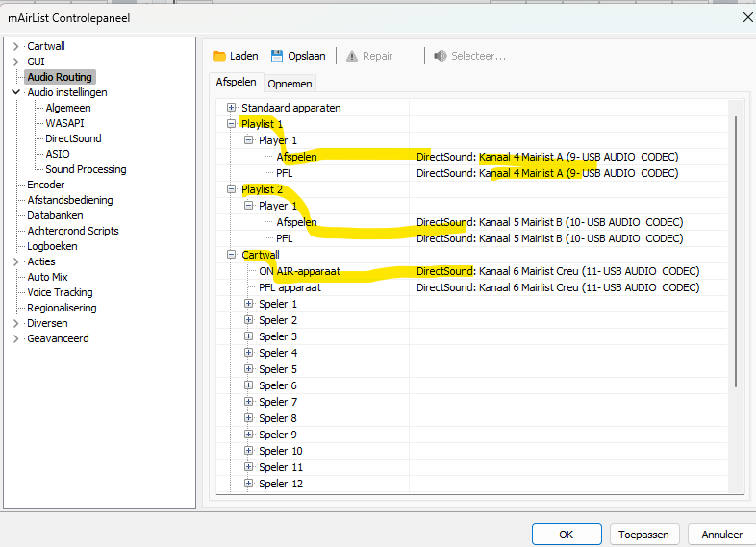Open the Databanken settings page
756x547 pixels.
(x=55, y=215)
